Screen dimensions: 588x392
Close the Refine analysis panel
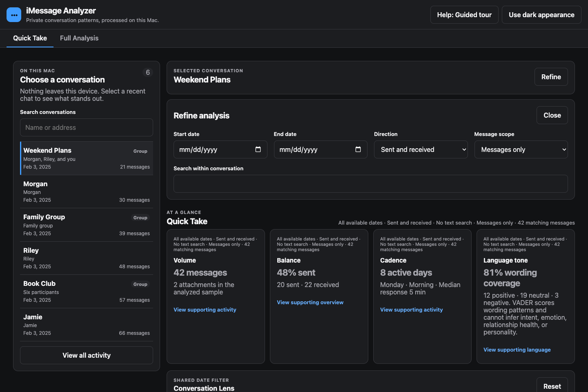[552, 115]
